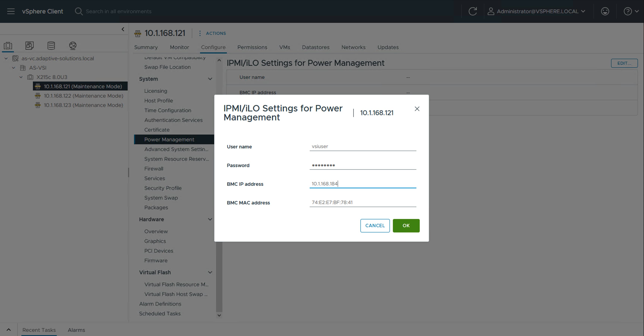Viewport: 644px width, 336px height.
Task: Switch to VMs and Templates inventory view
Action: point(29,46)
